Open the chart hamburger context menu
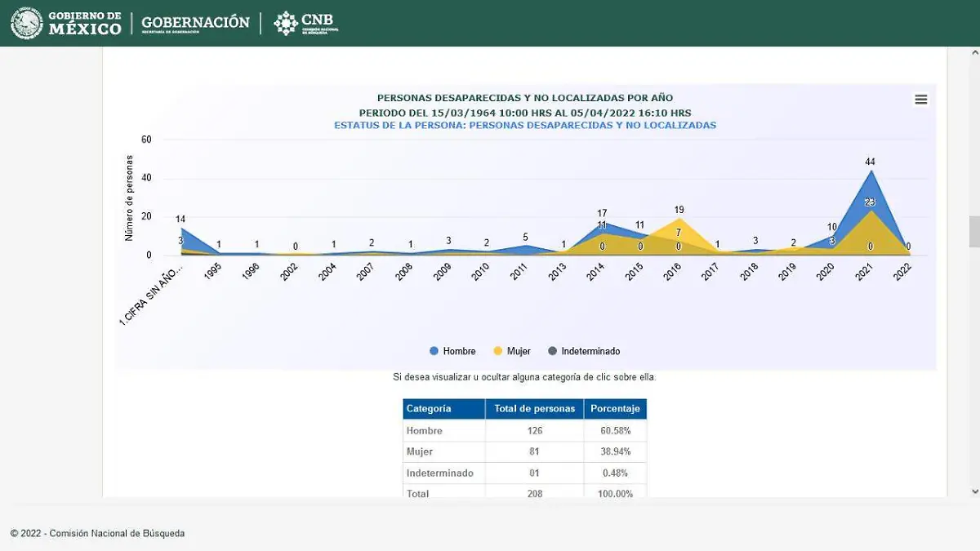 [x=920, y=100]
